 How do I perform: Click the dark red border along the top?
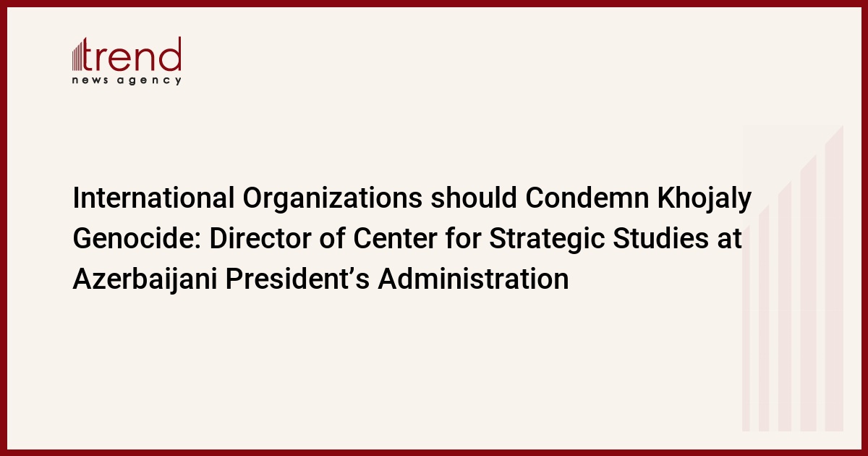coord(434,3)
